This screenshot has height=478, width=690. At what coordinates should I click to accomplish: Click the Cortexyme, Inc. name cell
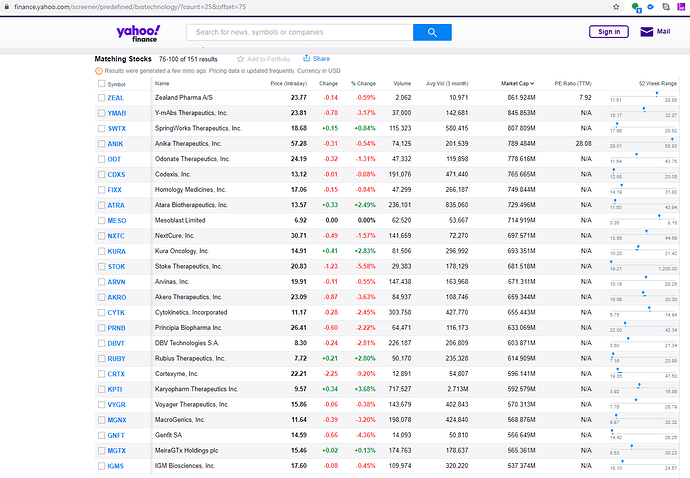[176, 374]
